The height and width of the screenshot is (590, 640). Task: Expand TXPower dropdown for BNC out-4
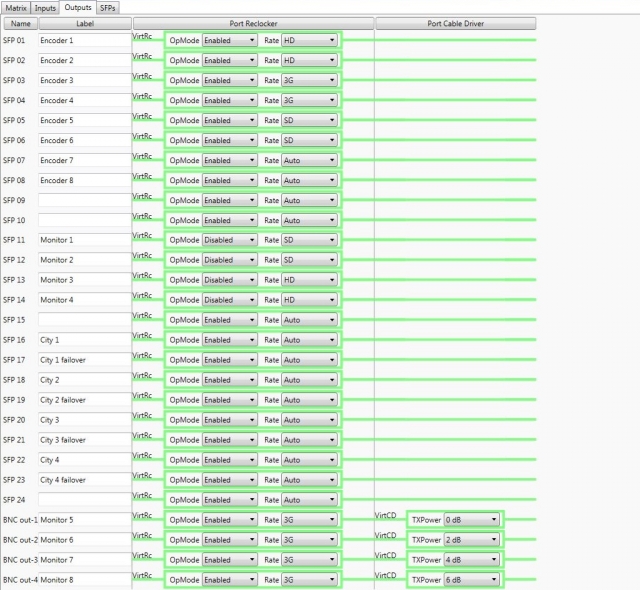pyautogui.click(x=470, y=580)
